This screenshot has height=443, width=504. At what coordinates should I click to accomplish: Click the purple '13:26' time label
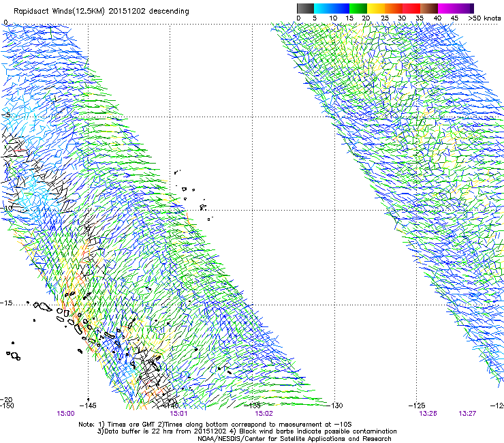428,414
